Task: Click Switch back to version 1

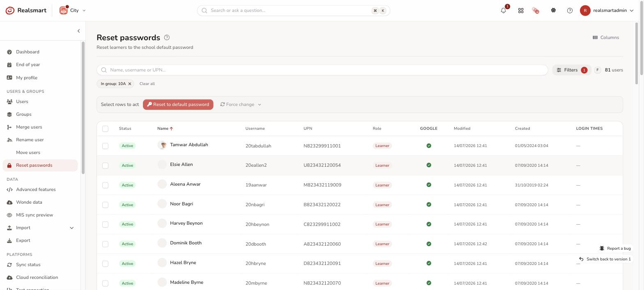Action: point(605,259)
